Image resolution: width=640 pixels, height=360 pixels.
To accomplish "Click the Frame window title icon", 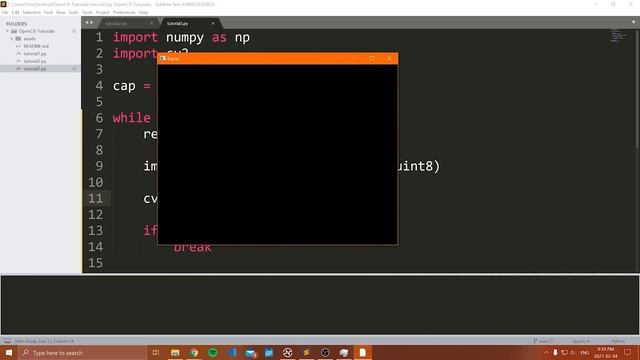I will (x=163, y=58).
